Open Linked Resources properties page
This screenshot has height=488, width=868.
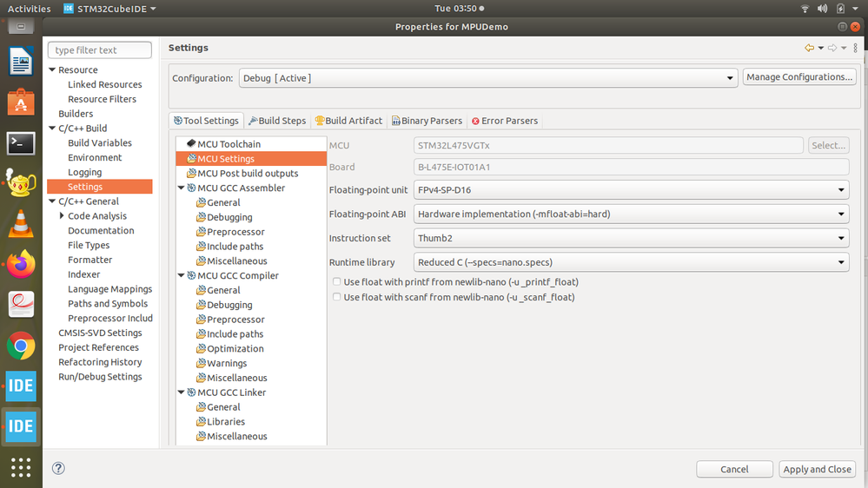coord(104,84)
